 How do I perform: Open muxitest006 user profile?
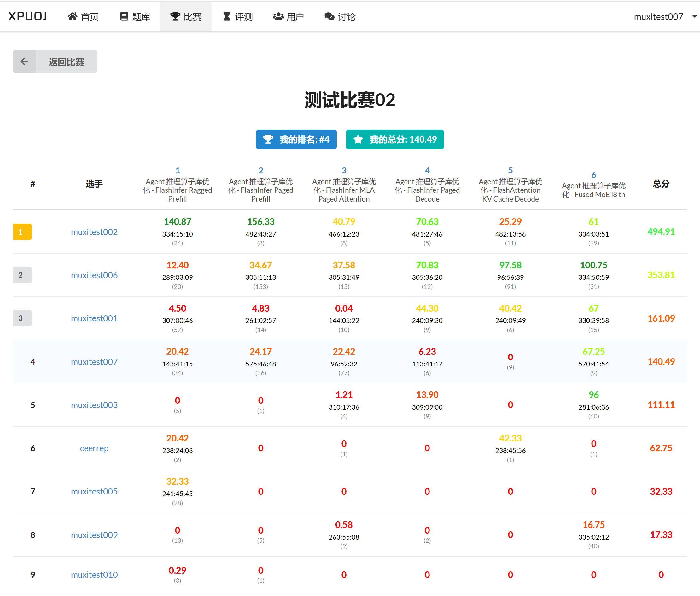click(x=94, y=275)
